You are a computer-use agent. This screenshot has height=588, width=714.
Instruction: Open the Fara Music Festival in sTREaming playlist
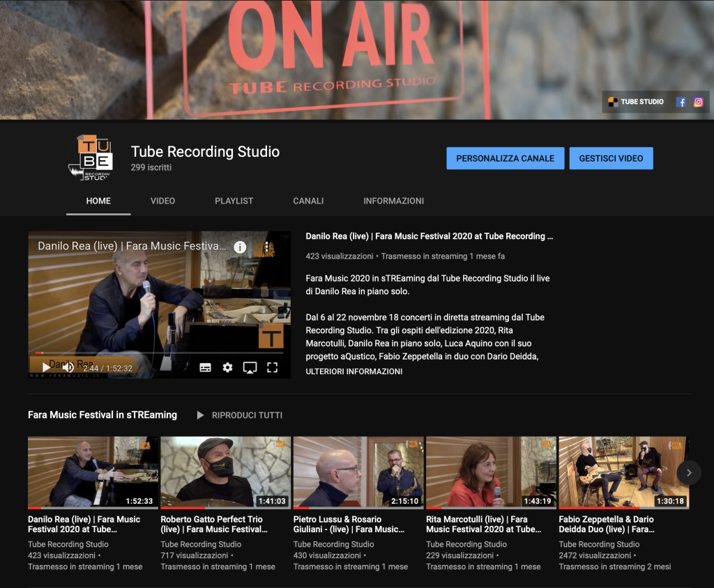(102, 415)
